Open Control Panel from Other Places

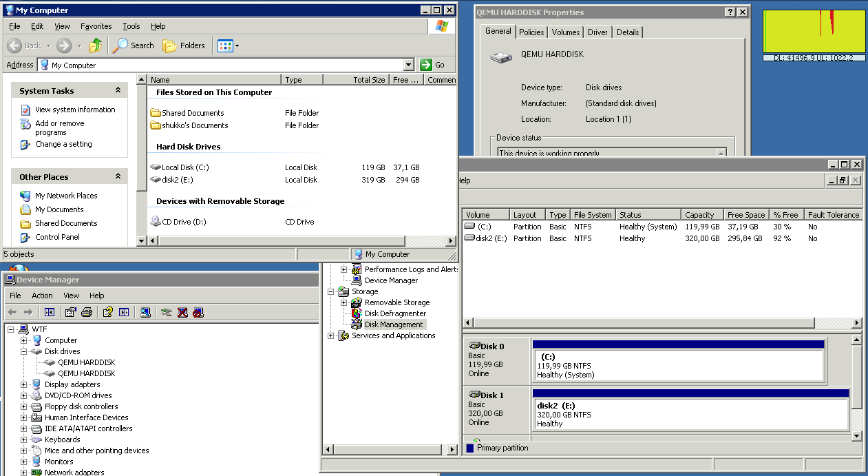(57, 237)
